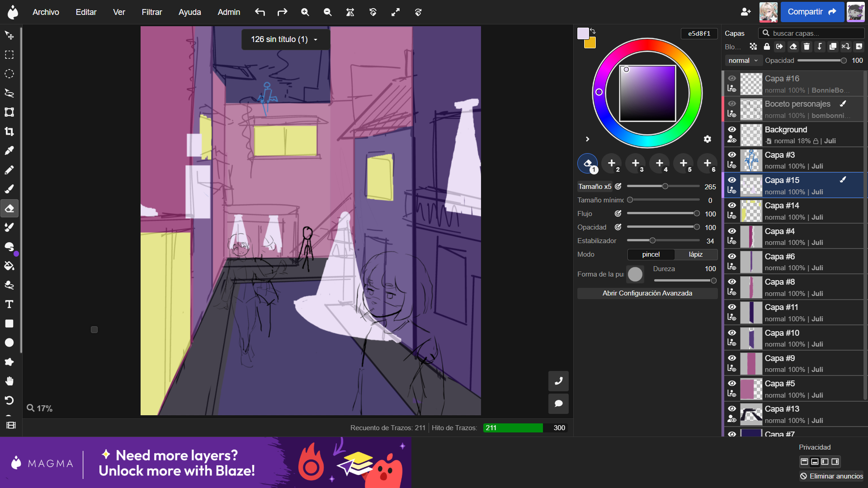Image resolution: width=868 pixels, height=488 pixels.
Task: Switch brush mode to lápiz
Action: 695,254
